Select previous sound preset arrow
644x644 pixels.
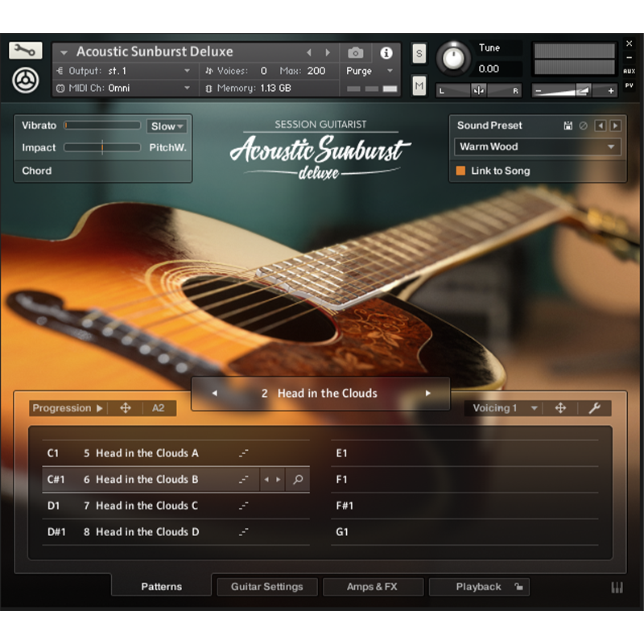tap(600, 126)
